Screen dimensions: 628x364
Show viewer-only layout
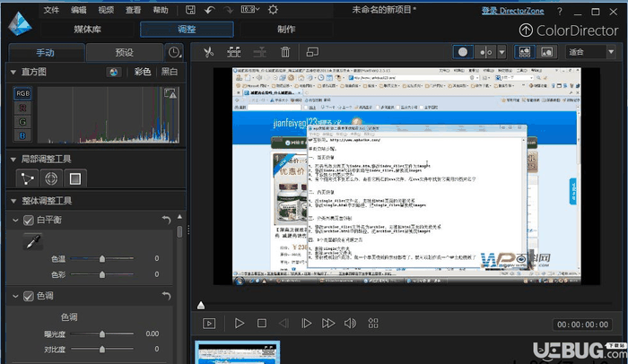tap(546, 52)
